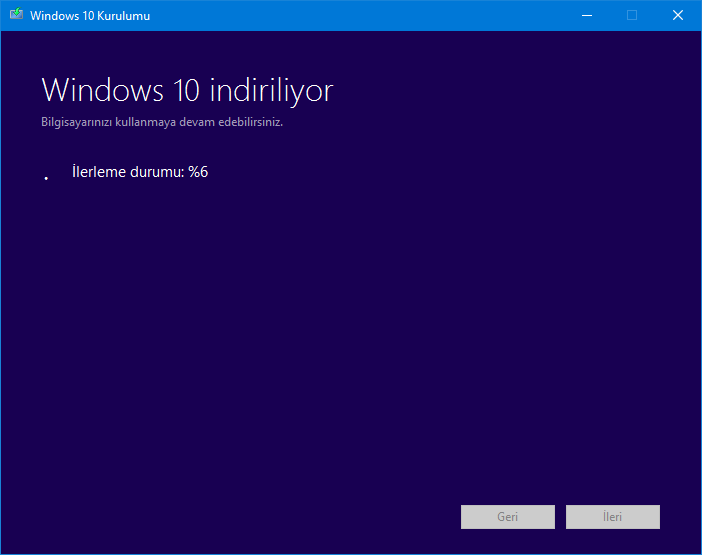Minimize the Windows 10 Kurulumu window
The height and width of the screenshot is (555, 702).
pyautogui.click(x=587, y=16)
